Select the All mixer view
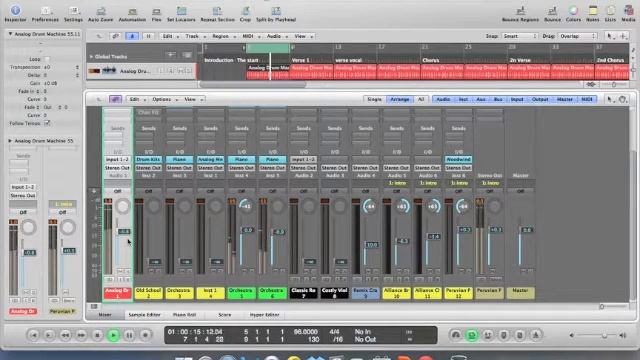The height and width of the screenshot is (360, 640). tap(421, 99)
